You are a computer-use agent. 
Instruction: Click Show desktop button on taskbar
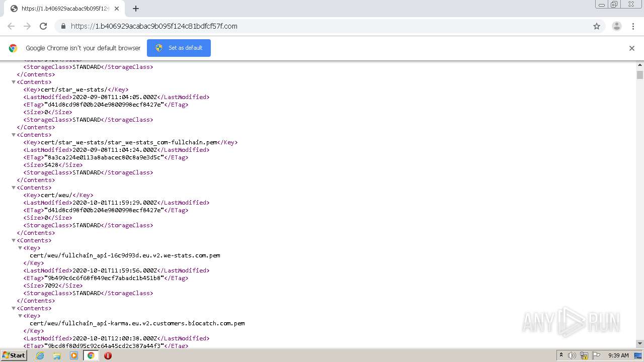(x=639, y=355)
